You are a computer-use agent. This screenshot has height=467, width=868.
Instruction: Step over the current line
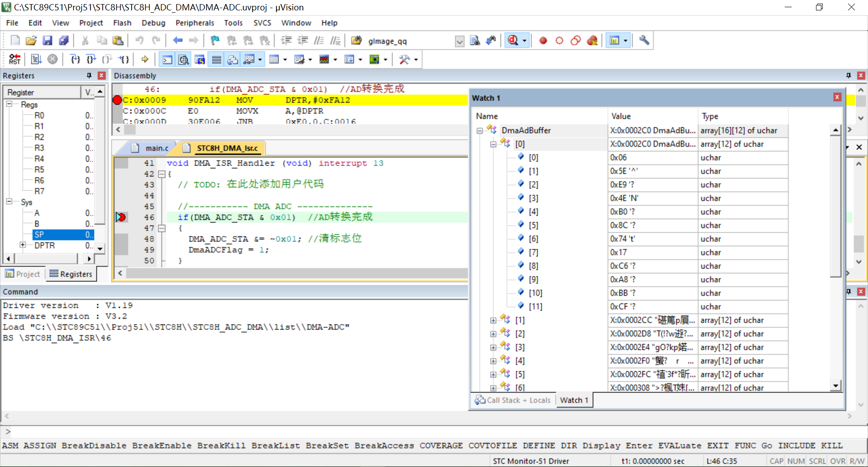point(91,59)
